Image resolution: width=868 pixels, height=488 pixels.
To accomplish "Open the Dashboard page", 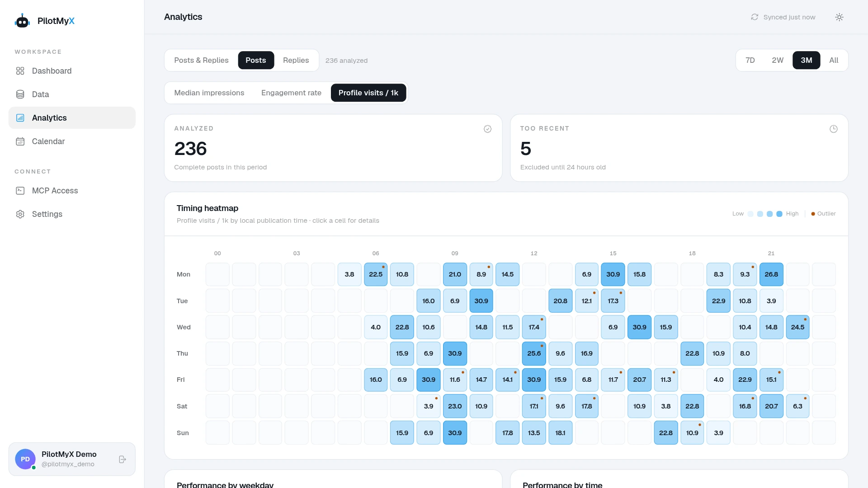I will pos(72,71).
